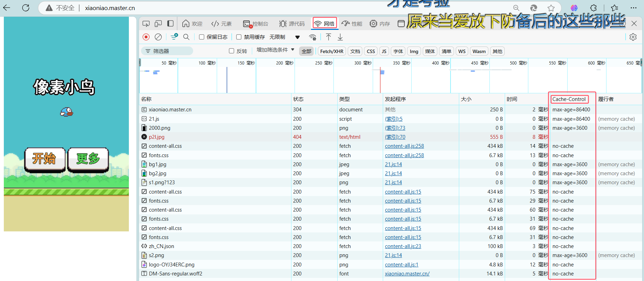
Task: Open the favorites list icon in the browser toolbar
Action: [x=614, y=8]
